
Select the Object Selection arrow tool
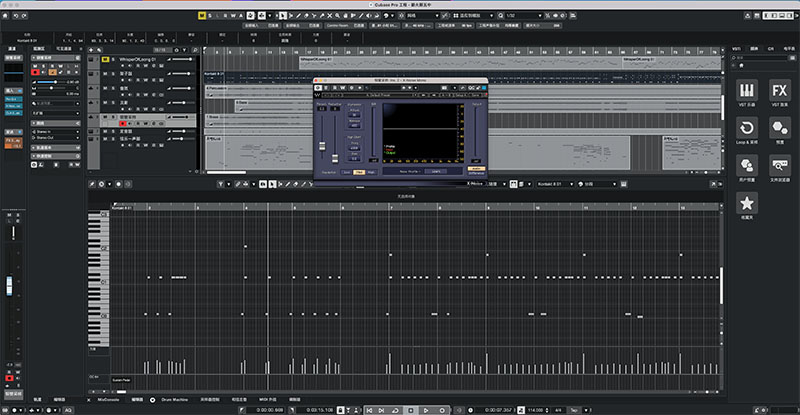283,16
